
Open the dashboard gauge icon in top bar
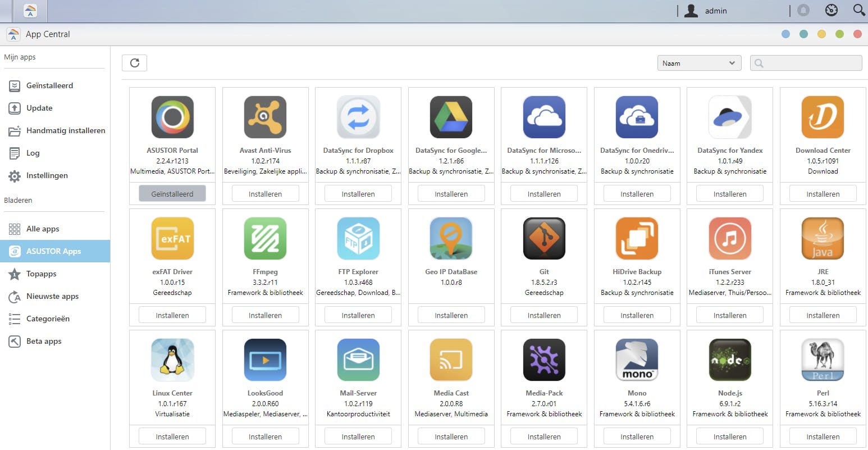click(x=832, y=10)
